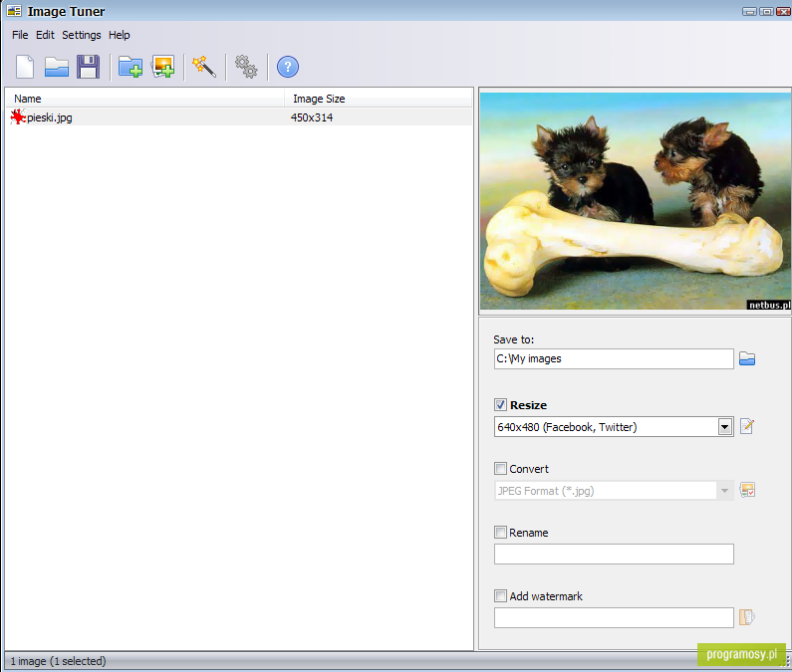Click the Image Tuner title bar icon
The height and width of the screenshot is (672, 792).
click(x=14, y=11)
